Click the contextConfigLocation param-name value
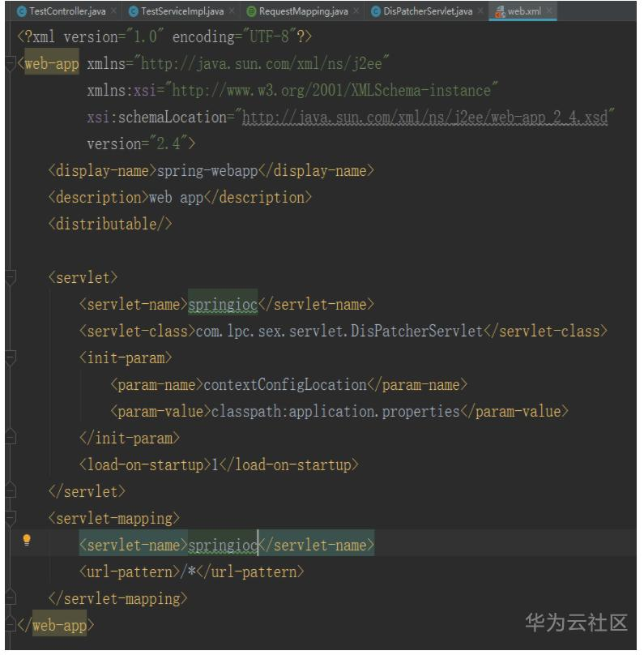 pos(285,385)
